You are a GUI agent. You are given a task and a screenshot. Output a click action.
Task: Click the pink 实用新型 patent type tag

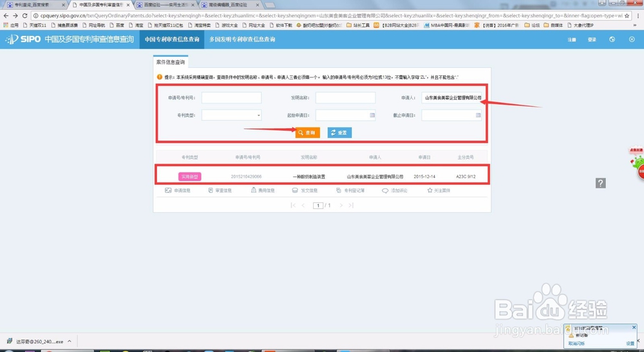click(x=190, y=177)
